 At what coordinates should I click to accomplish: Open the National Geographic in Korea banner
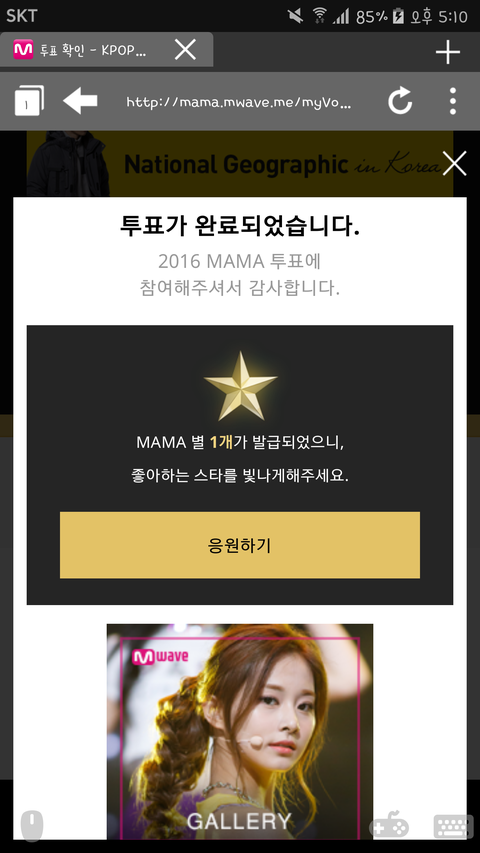(239, 163)
